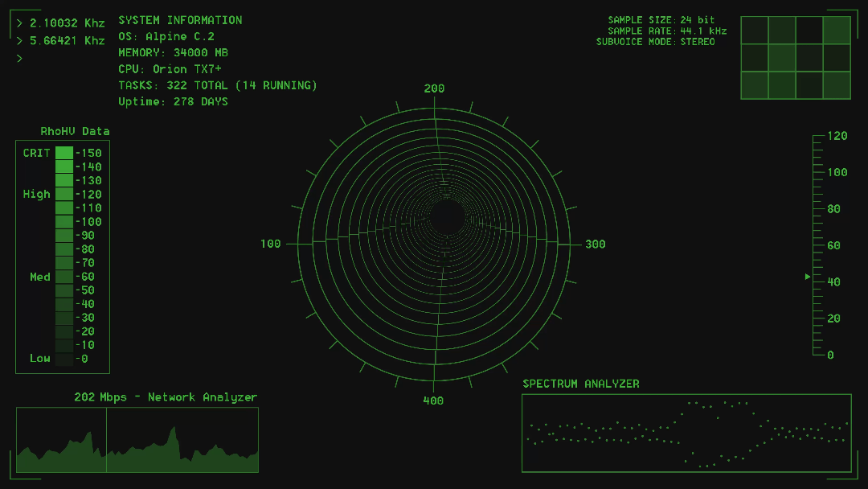Image resolution: width=868 pixels, height=489 pixels.
Task: Click the OS: Alpine C.2 line
Action: click(x=166, y=36)
